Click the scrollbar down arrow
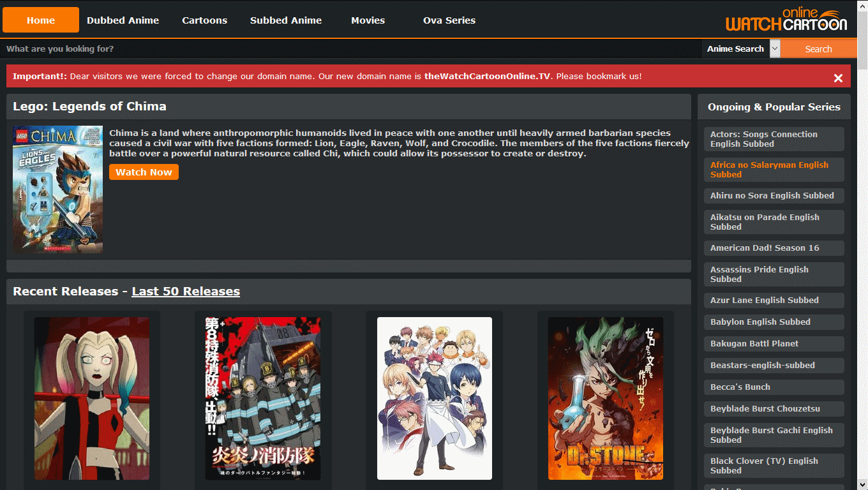This screenshot has height=490, width=868. [862, 484]
